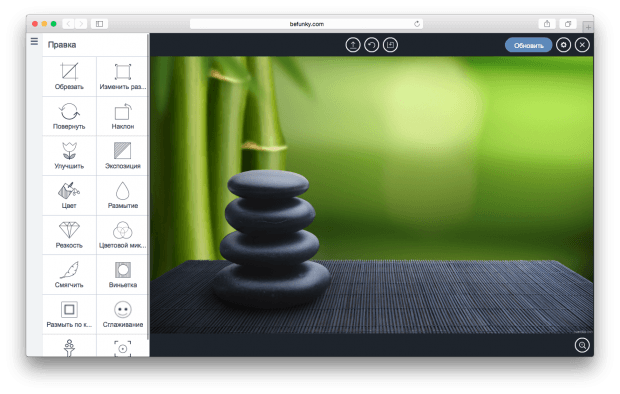
Task: Select the Наклон straighten tool
Action: [123, 116]
